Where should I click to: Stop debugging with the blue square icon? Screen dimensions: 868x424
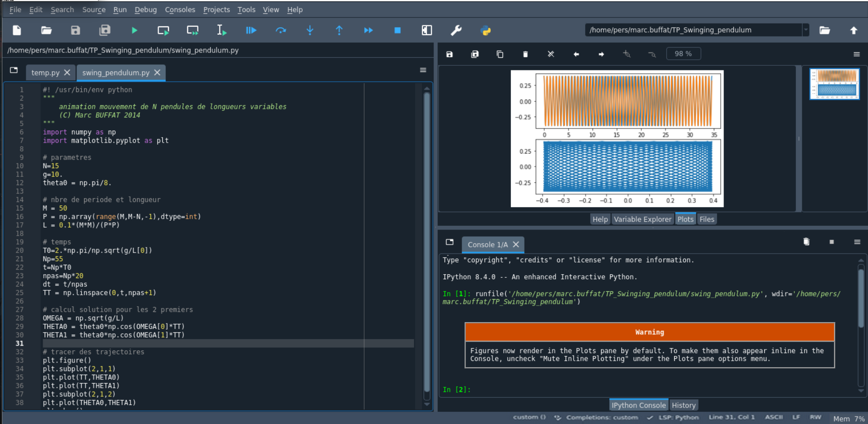coord(397,31)
